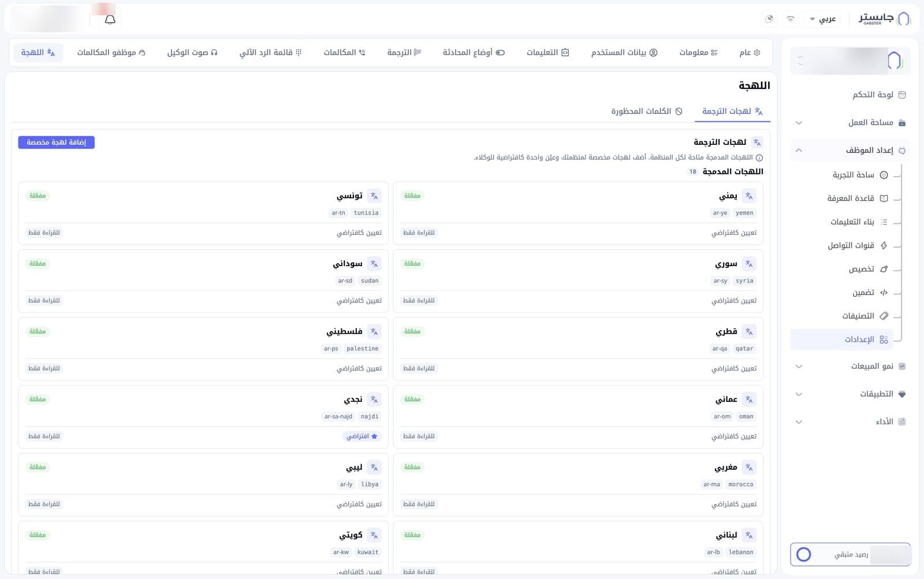Open the بيانات المستخدم tab
Viewport: 924px width, 579px height.
(x=624, y=53)
